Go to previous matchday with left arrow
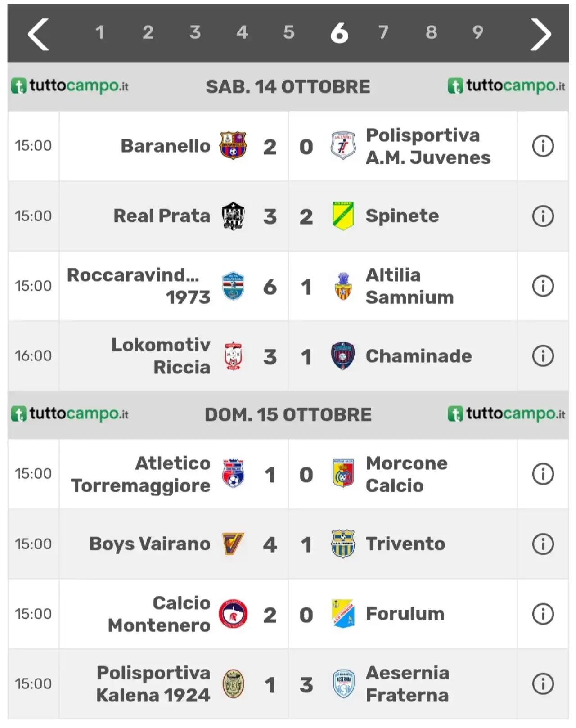Image resolution: width=576 pixels, height=728 pixels. pos(38,34)
